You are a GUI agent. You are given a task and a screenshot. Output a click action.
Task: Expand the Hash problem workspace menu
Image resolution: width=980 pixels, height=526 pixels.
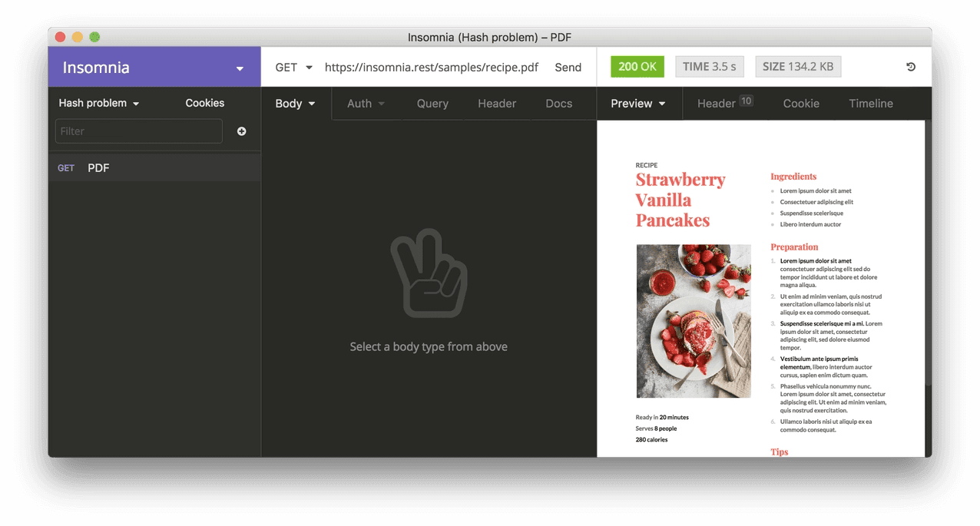click(x=99, y=103)
